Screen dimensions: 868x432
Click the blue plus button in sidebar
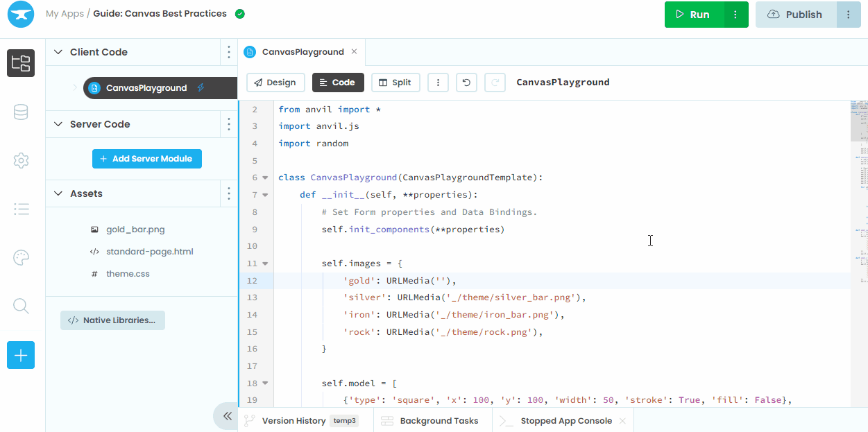coord(21,355)
